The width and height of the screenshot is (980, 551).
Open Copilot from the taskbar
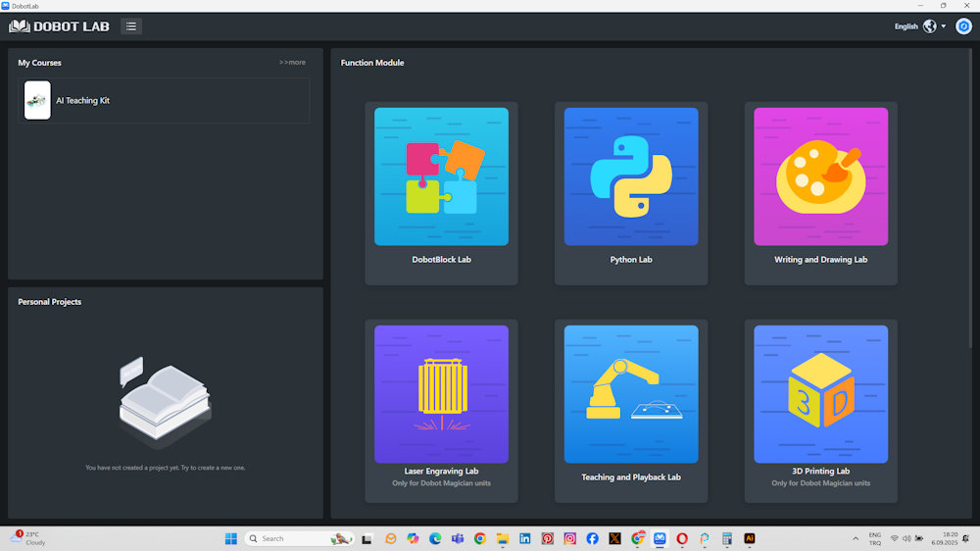click(x=413, y=538)
